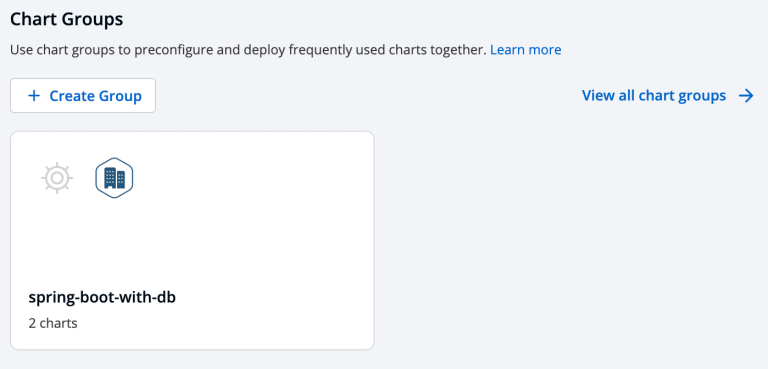Viewport: 768px width, 369px height.
Task: Click the gray Helm wheel chart icon
Action: (x=57, y=177)
